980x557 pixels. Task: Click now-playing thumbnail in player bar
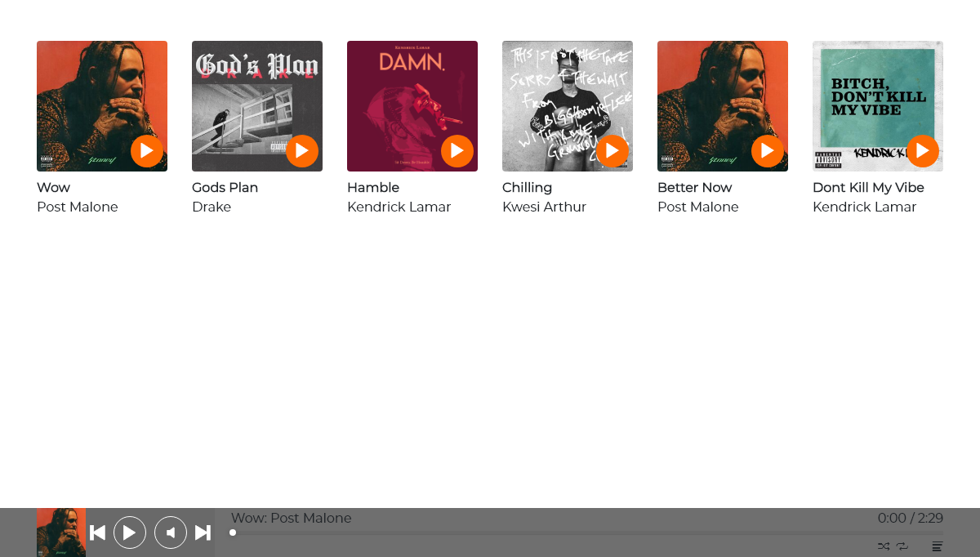coord(61,532)
